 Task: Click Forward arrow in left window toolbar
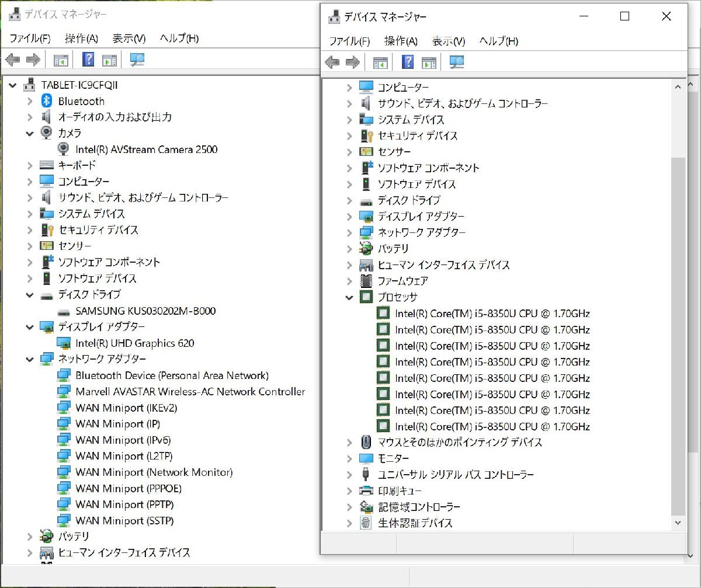(x=33, y=59)
